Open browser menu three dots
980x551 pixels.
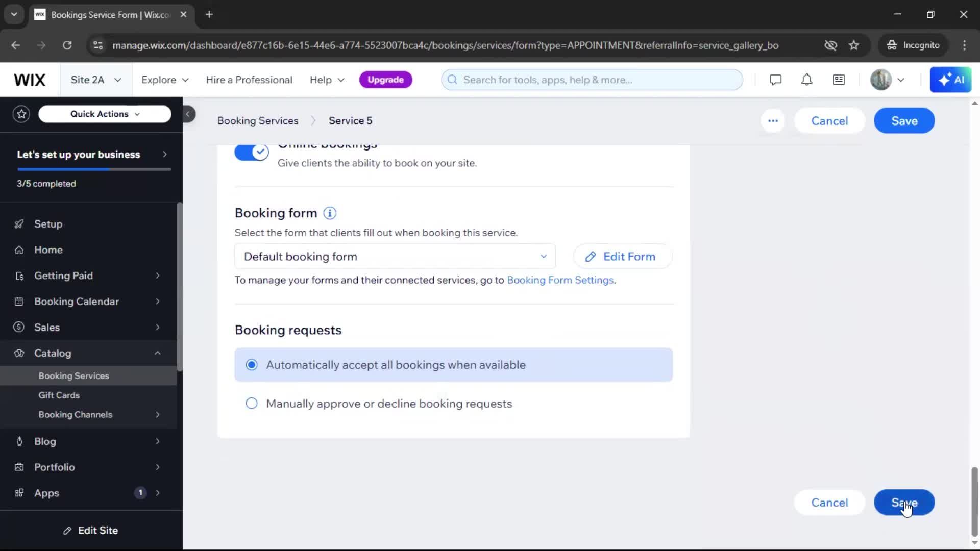pyautogui.click(x=964, y=45)
